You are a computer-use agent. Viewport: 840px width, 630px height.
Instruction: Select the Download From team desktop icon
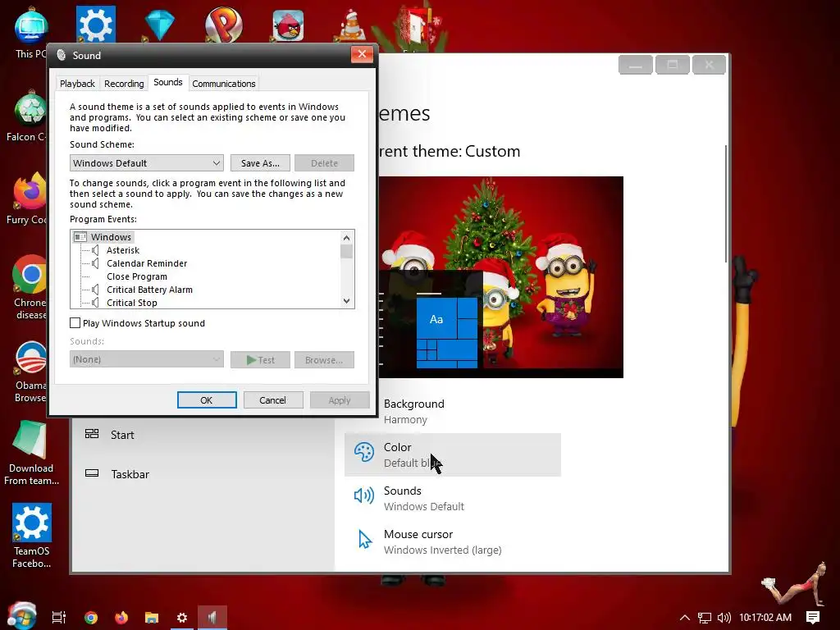point(31,453)
